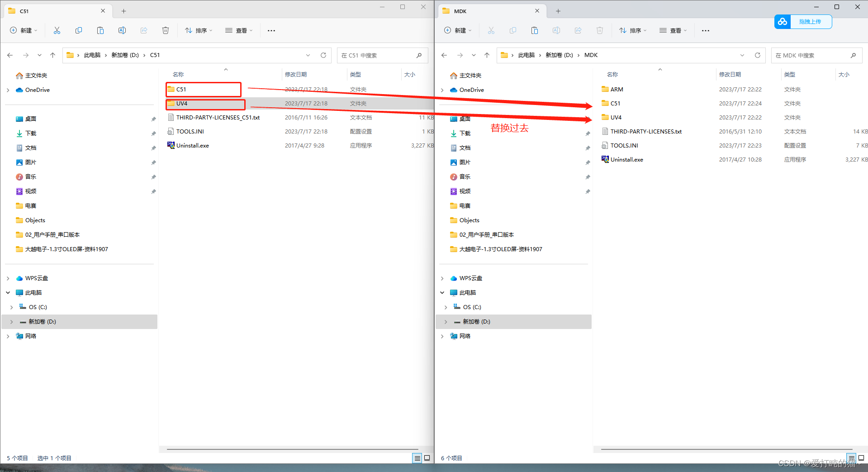Click the delete trash icon in C51 window
The height and width of the screenshot is (472, 868).
pyautogui.click(x=166, y=30)
